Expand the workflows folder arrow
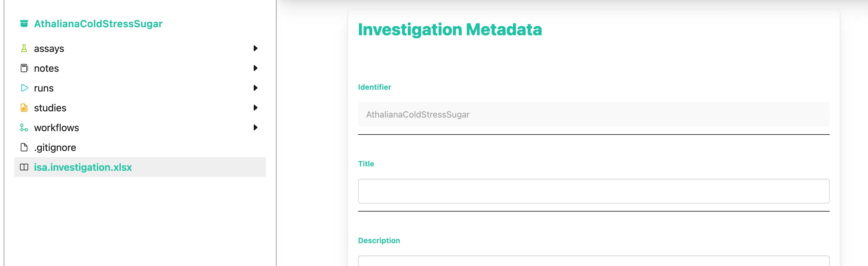Screen dimensions: 868x266 pos(255,128)
